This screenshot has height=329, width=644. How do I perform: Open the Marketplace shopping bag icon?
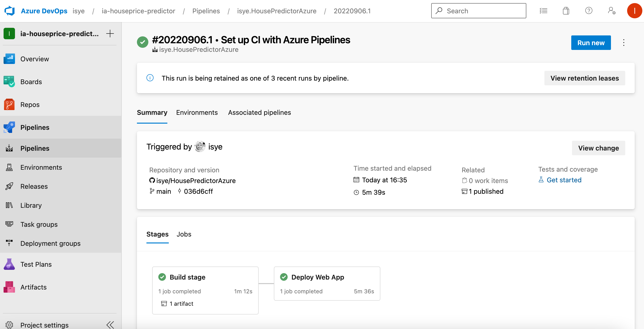click(x=566, y=10)
